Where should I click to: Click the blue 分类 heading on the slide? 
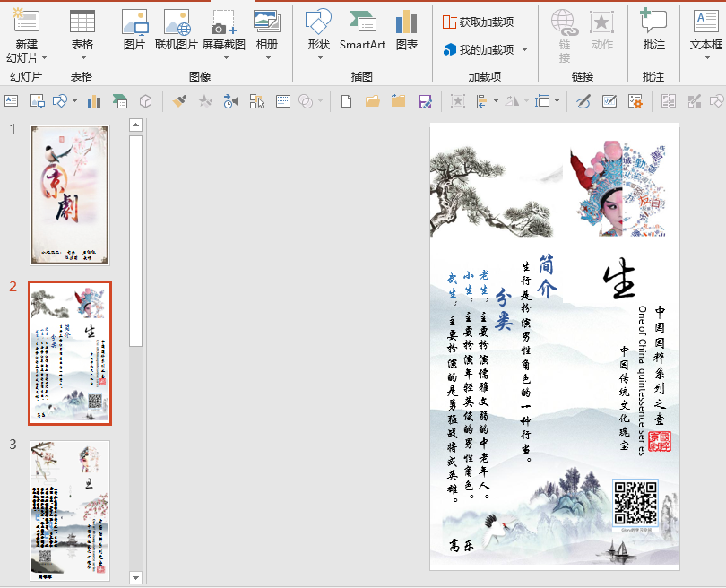click(504, 310)
